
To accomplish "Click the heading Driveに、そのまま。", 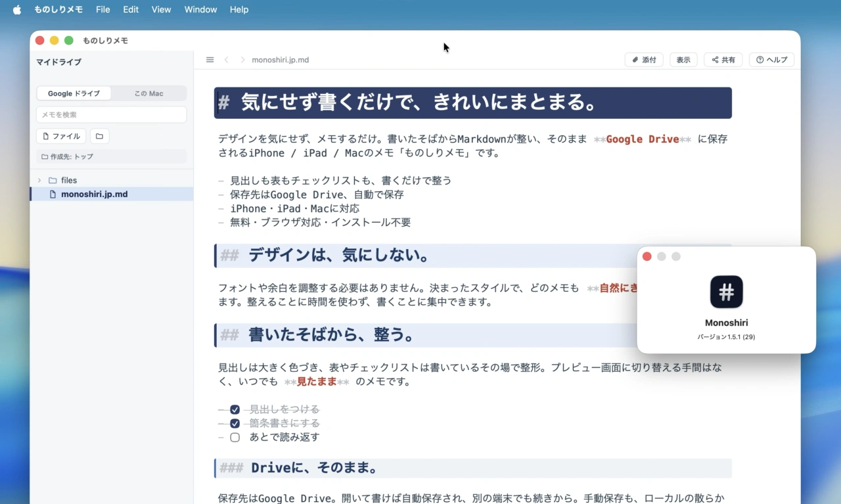I will click(x=314, y=468).
